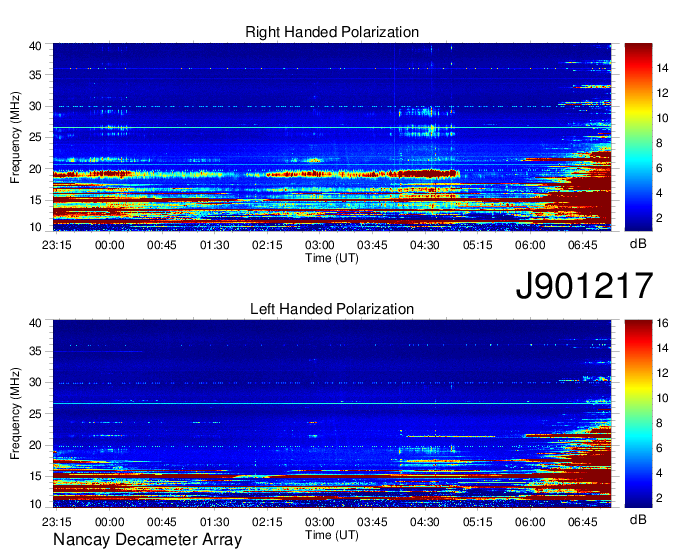The height and width of the screenshot is (552, 680).
Task: Click 4 dB tick on left-handed color bar
Action: click(659, 473)
